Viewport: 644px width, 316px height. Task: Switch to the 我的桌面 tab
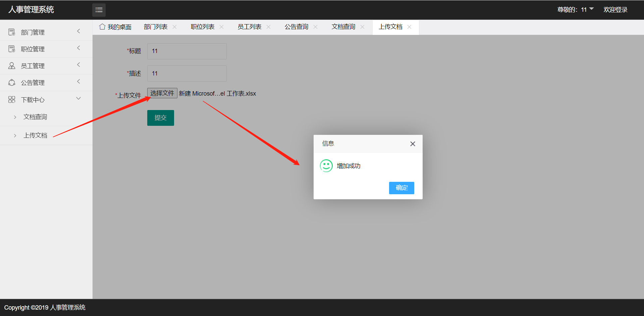115,27
